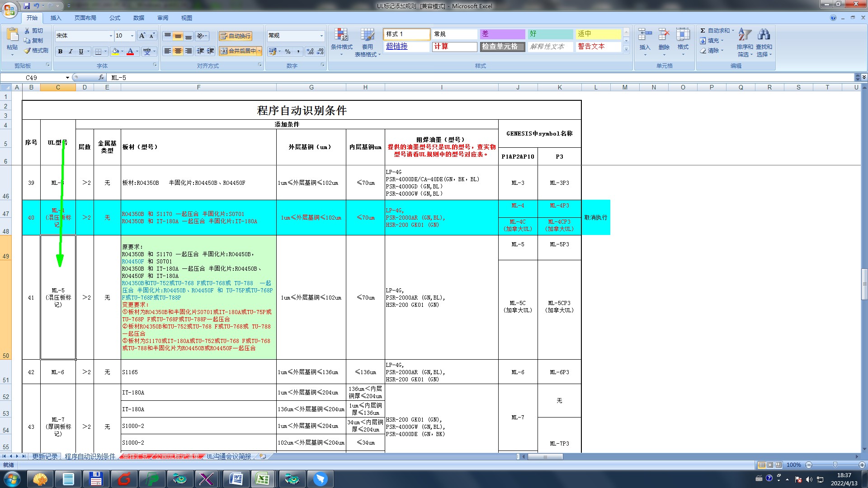This screenshot has width=868, height=488.
Task: Click the Decrease Font Size icon
Action: tap(152, 36)
